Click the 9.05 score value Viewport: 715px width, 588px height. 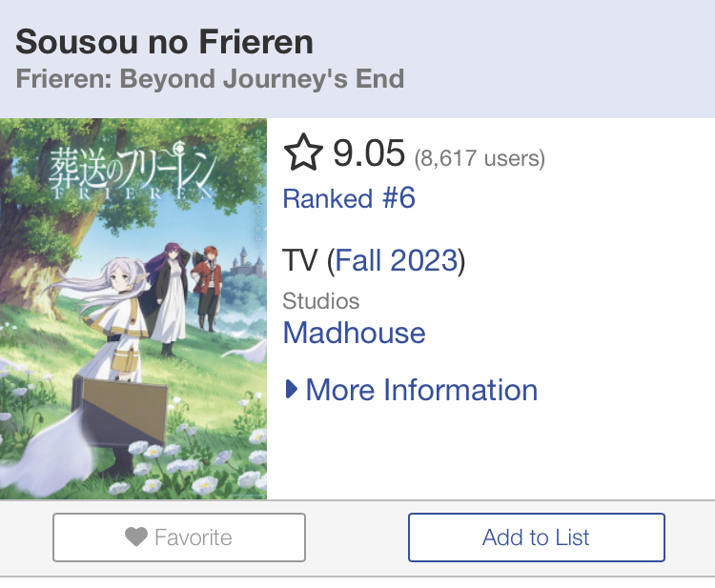pyautogui.click(x=369, y=153)
